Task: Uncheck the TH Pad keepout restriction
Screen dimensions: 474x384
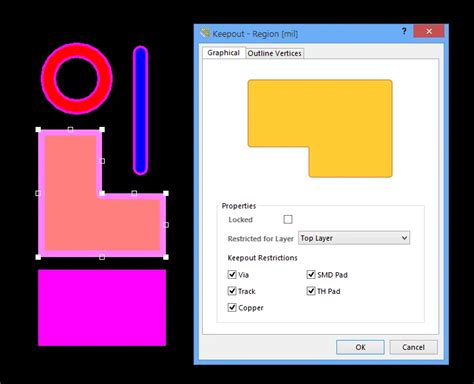Action: [311, 291]
